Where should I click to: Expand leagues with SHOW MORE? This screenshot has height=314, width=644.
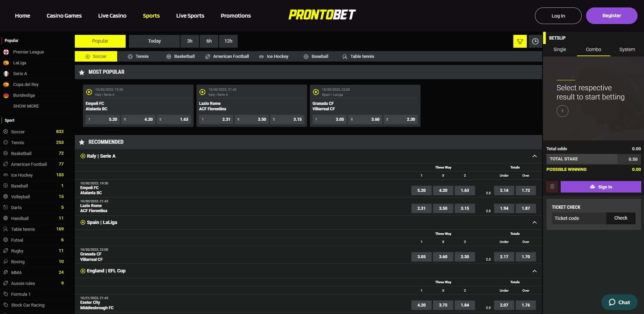[x=25, y=106]
